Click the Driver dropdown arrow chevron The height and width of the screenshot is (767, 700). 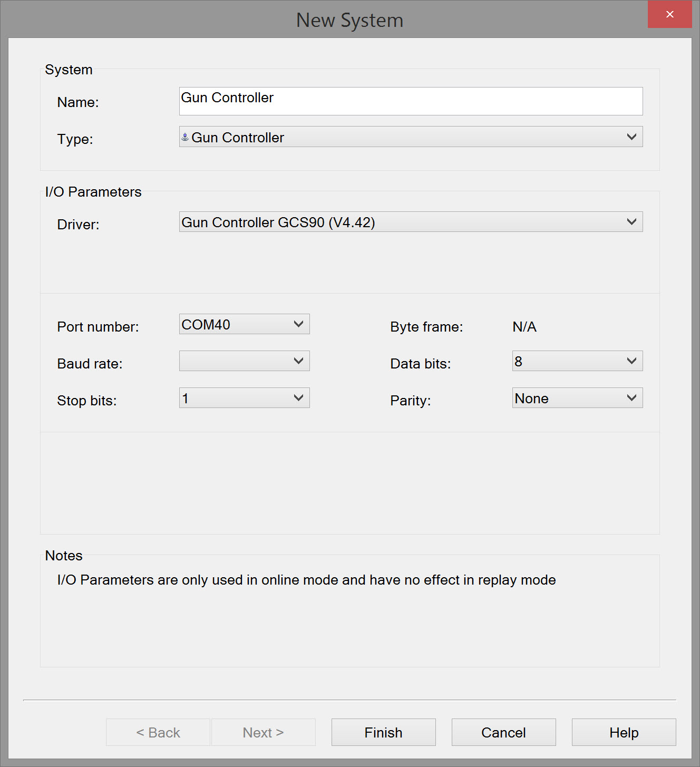pos(631,222)
